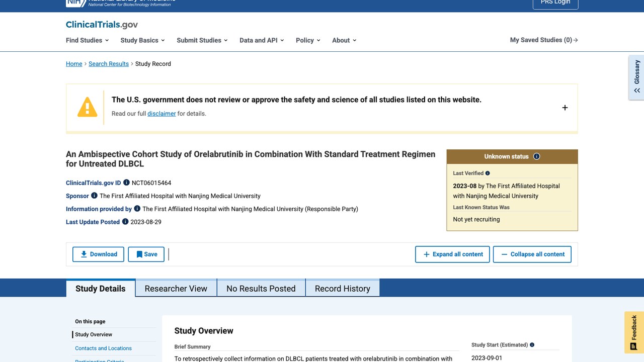Open the Policy dropdown menu
The image size is (644, 362).
(308, 40)
